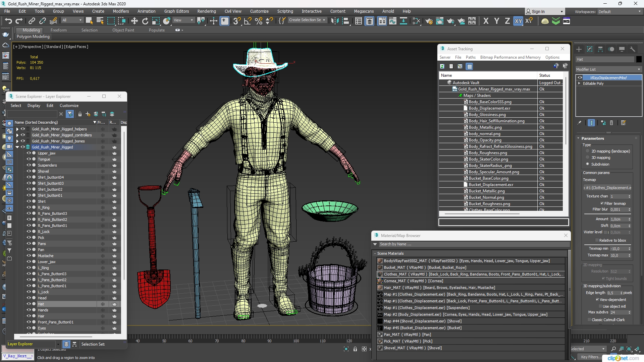Toggle the Percent Snap icon
Viewport: 644px width, 362px height.
tap(258, 21)
